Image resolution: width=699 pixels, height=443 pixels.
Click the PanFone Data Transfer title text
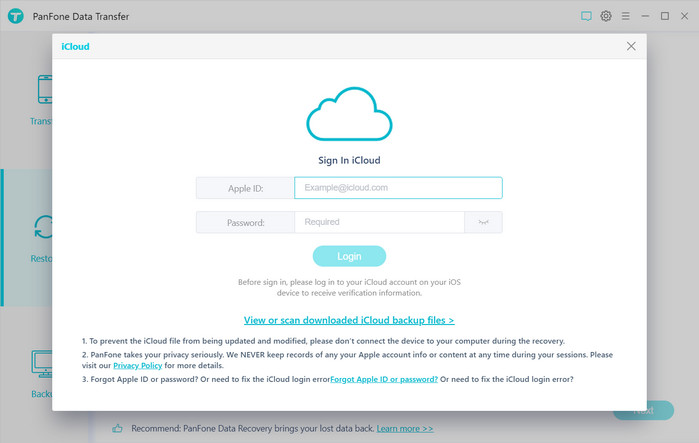[81, 16]
